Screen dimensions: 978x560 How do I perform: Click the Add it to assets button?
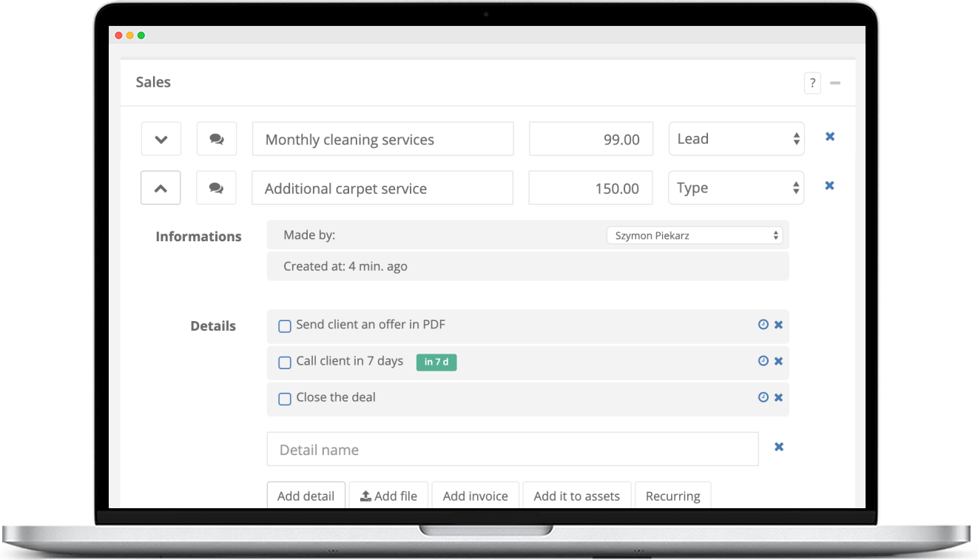tap(577, 496)
